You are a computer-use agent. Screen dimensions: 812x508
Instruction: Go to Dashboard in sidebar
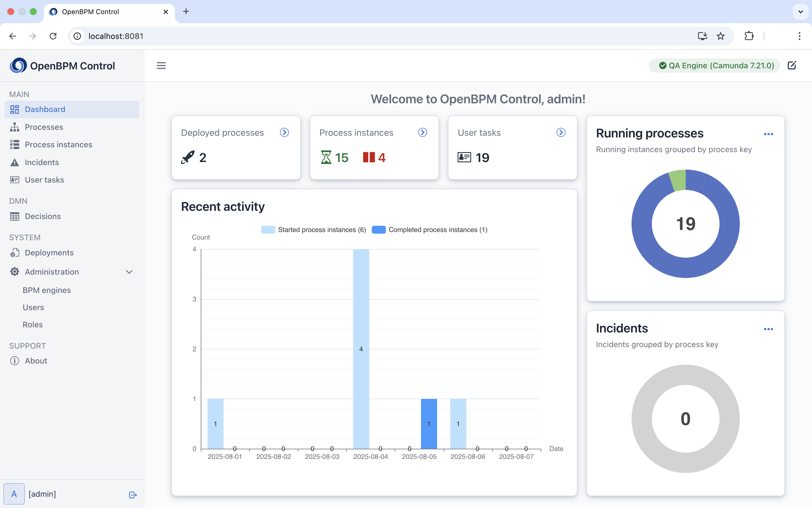(72, 110)
